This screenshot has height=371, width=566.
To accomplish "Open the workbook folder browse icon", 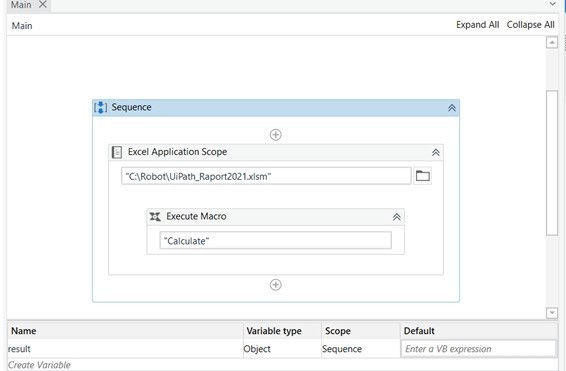I will [422, 176].
